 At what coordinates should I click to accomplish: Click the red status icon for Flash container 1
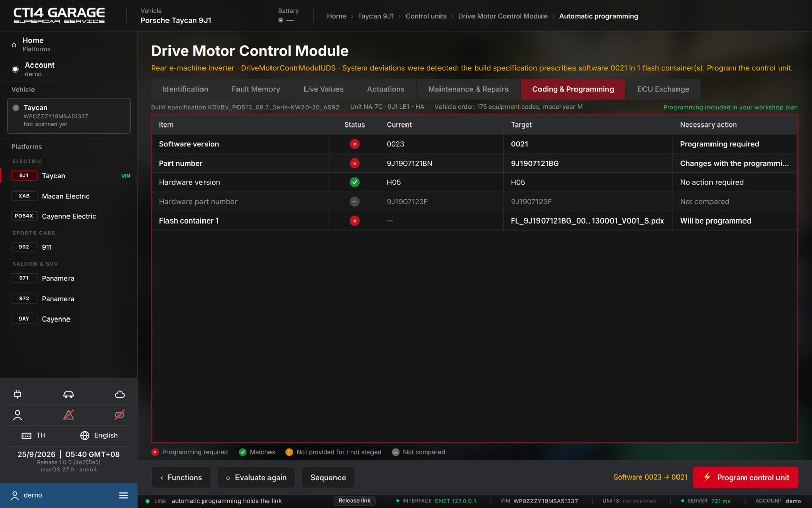[355, 221]
